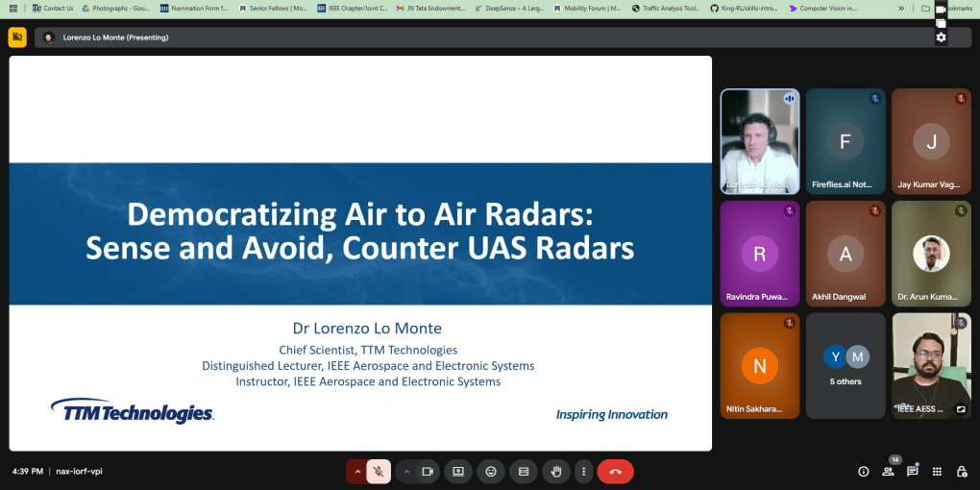Select Jay Kumar's participant tile
The height and width of the screenshot is (490, 980).
coord(931,141)
